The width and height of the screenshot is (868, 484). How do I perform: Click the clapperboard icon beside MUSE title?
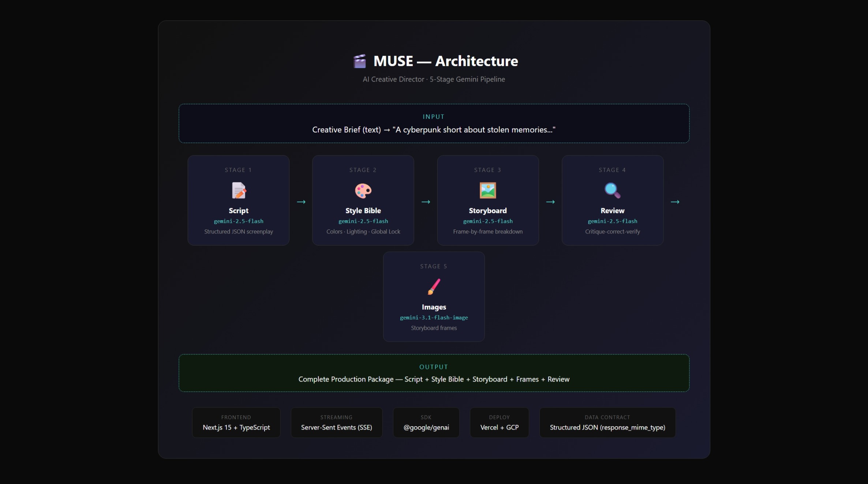click(359, 61)
